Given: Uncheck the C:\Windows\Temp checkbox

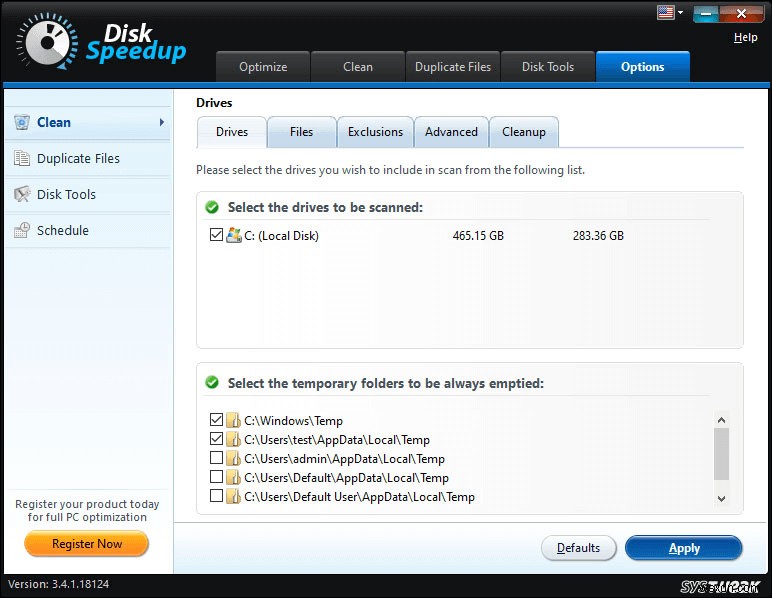Looking at the screenshot, I should (216, 419).
